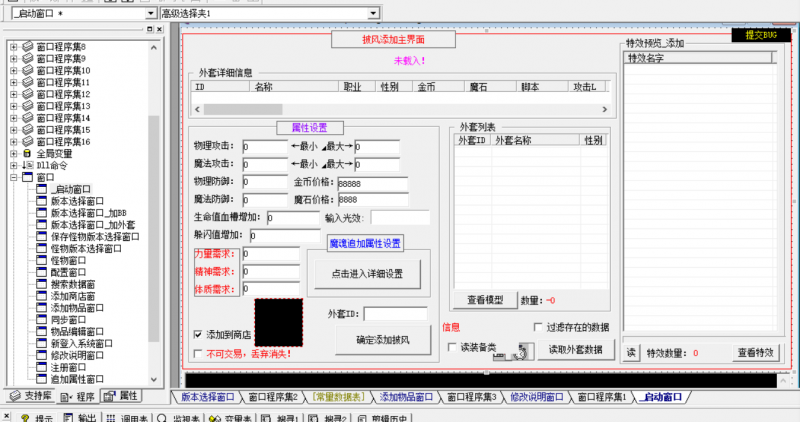Expand the 窗口程序集15 tree node

(14, 130)
